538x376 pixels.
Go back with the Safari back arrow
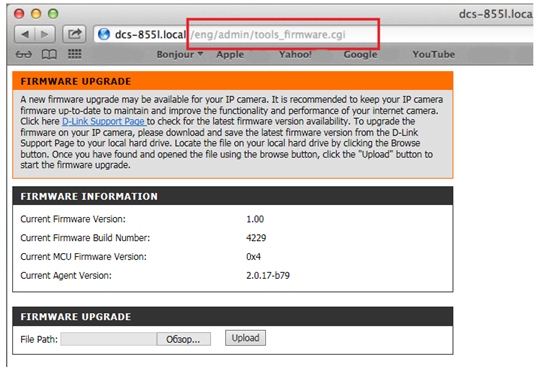[x=25, y=34]
